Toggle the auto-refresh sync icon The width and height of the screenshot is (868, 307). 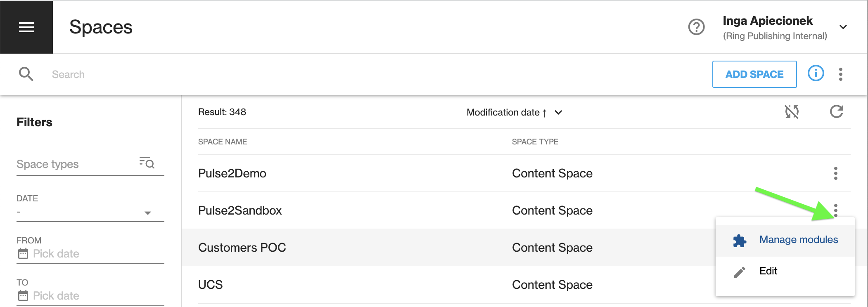coord(792,112)
